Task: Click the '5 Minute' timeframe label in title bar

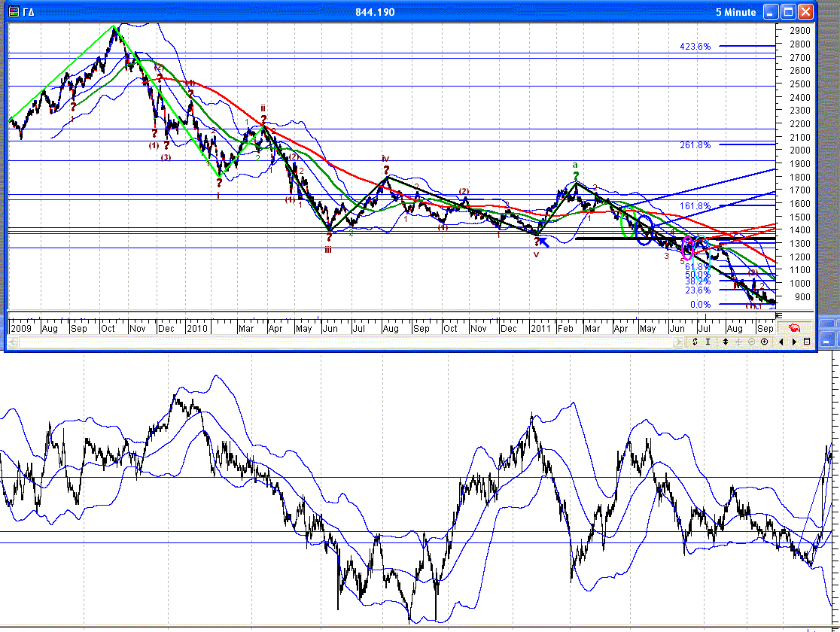Action: pos(735,12)
